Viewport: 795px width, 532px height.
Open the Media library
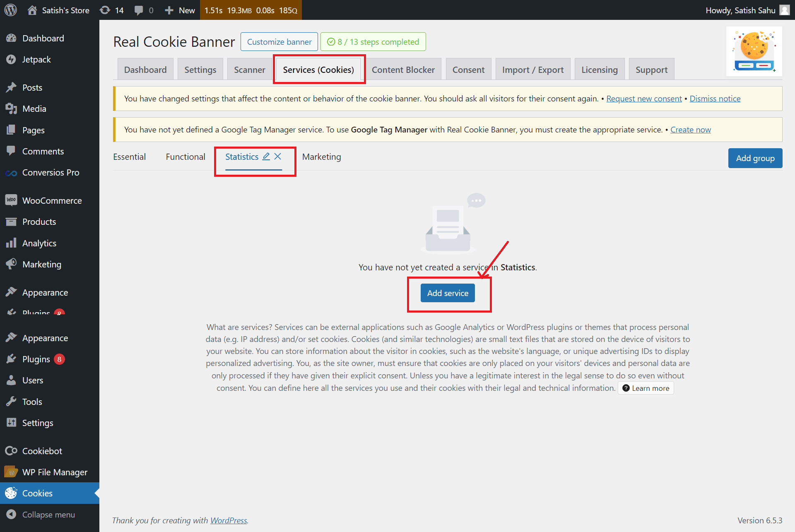tap(34, 108)
